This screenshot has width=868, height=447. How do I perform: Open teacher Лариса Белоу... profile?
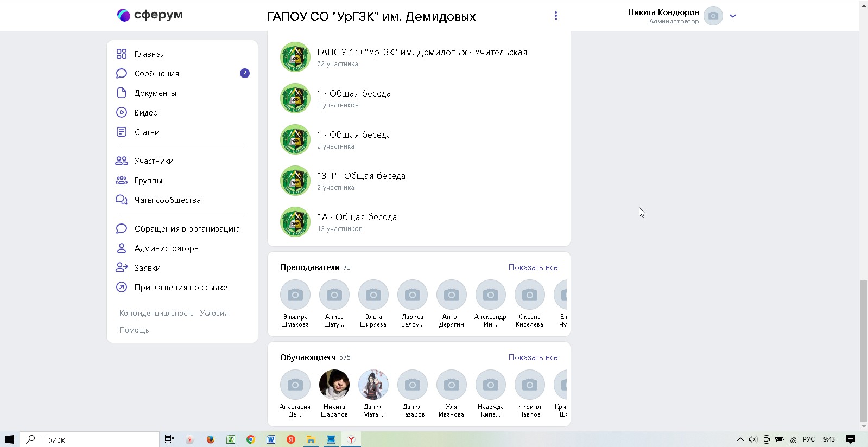tap(413, 304)
